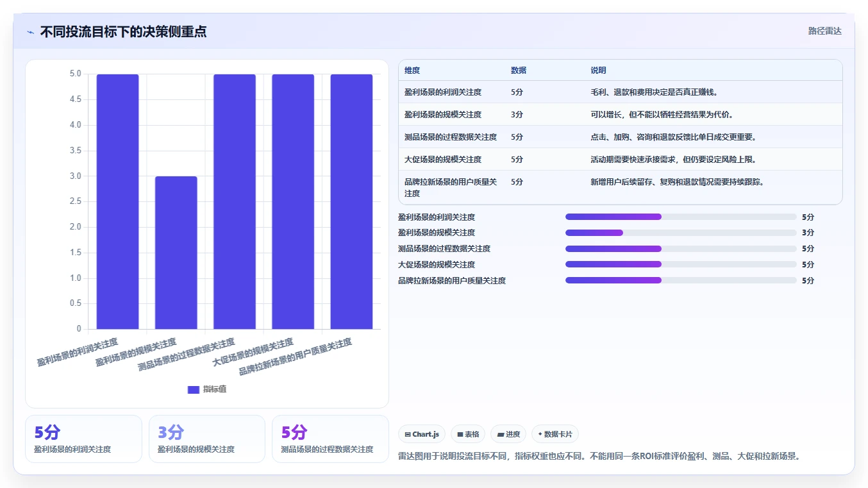This screenshot has height=488, width=868.
Task: Select table cell 盈利场景的规模关注度
Action: [x=443, y=115]
